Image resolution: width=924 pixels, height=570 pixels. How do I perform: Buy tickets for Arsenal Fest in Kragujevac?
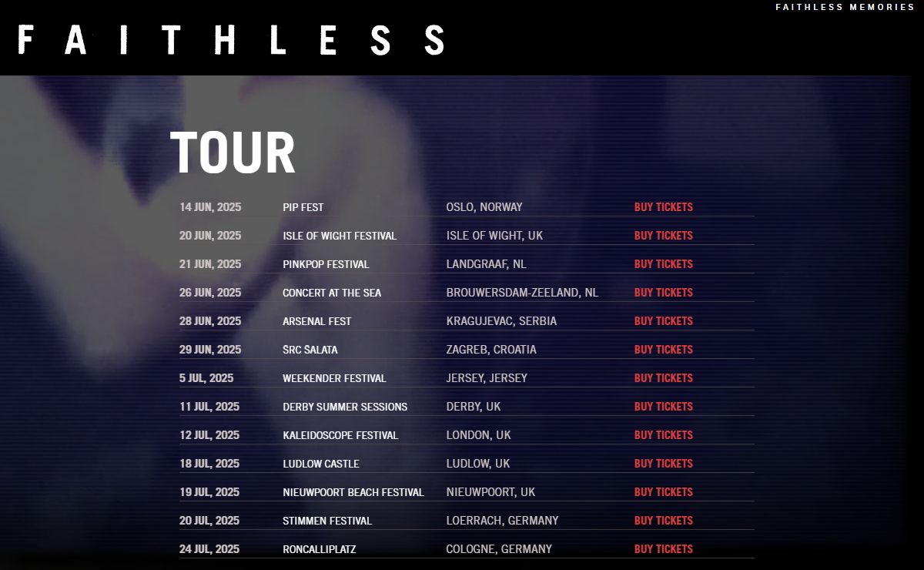(x=664, y=321)
